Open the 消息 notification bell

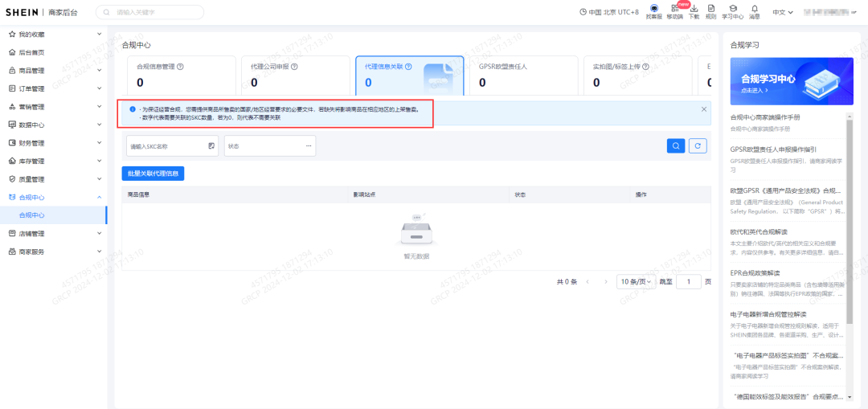pyautogui.click(x=755, y=9)
